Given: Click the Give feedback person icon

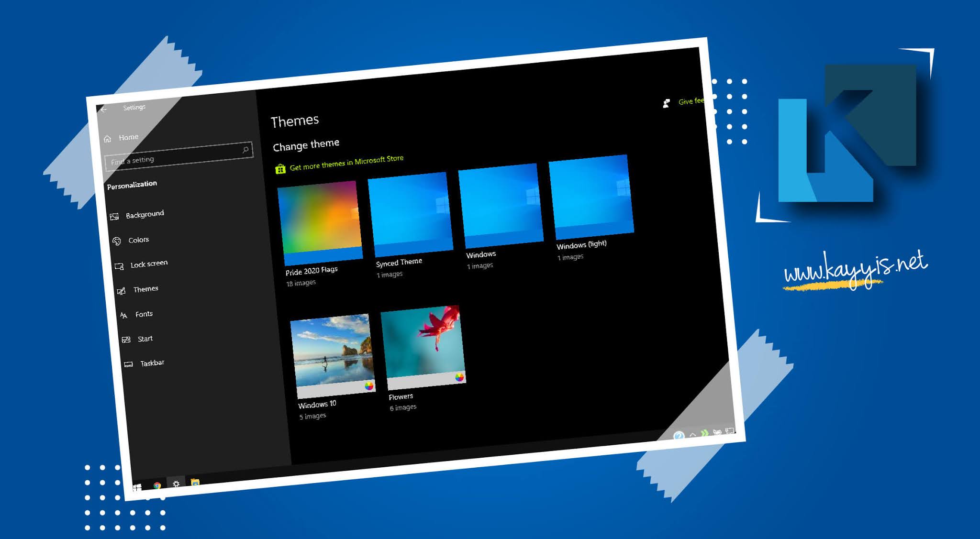Looking at the screenshot, I should pyautogui.click(x=666, y=103).
